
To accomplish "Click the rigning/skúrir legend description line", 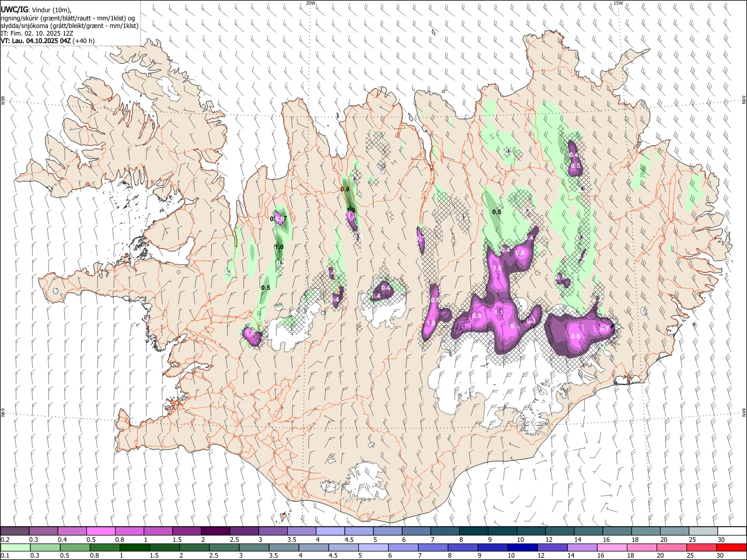I will tap(67, 17).
